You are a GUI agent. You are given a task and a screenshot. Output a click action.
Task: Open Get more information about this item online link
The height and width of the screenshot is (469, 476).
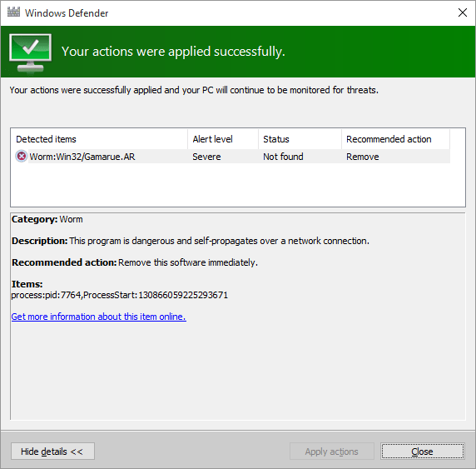click(99, 317)
